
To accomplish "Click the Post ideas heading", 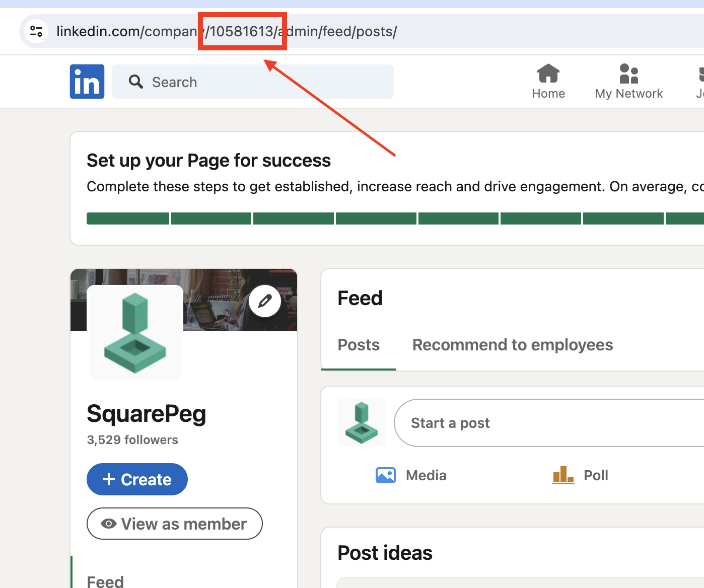I will click(x=385, y=553).
